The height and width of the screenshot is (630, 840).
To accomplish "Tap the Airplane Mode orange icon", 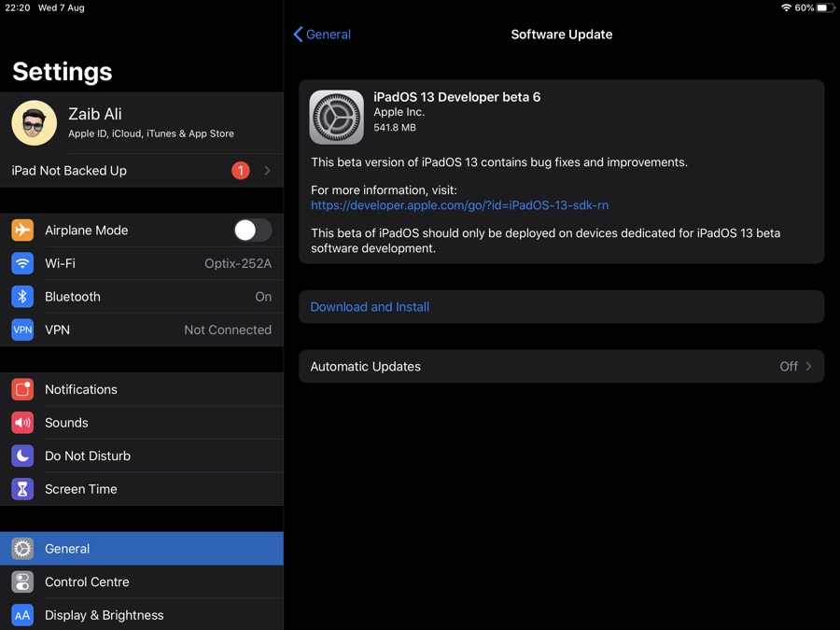I will pos(22,231).
